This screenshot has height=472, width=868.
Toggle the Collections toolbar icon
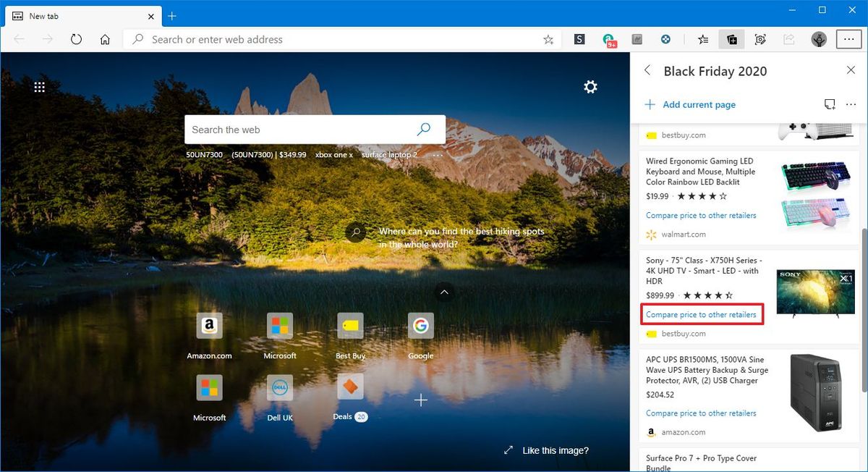731,40
